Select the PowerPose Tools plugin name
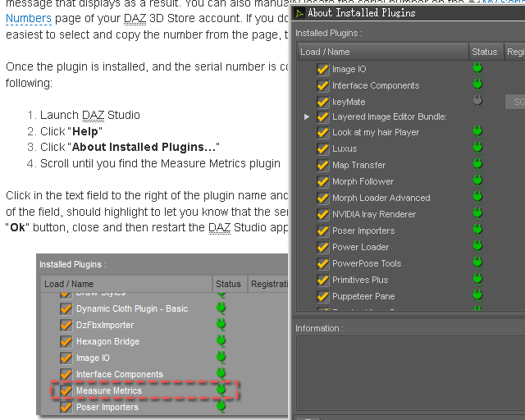525x420 pixels. [367, 263]
